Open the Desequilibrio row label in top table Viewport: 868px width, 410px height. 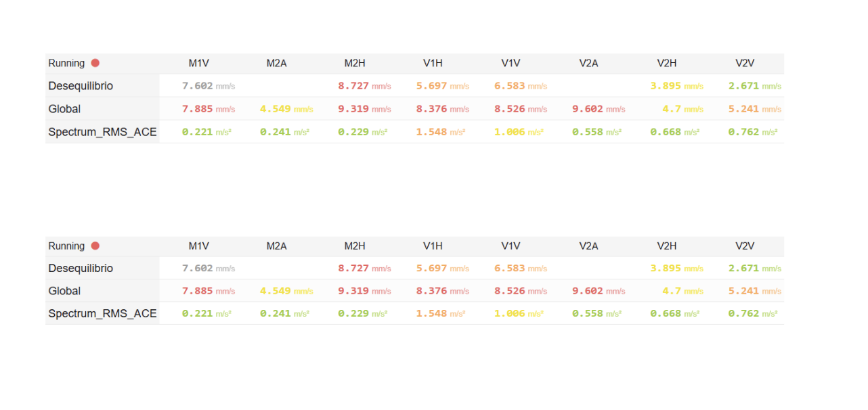[81, 86]
